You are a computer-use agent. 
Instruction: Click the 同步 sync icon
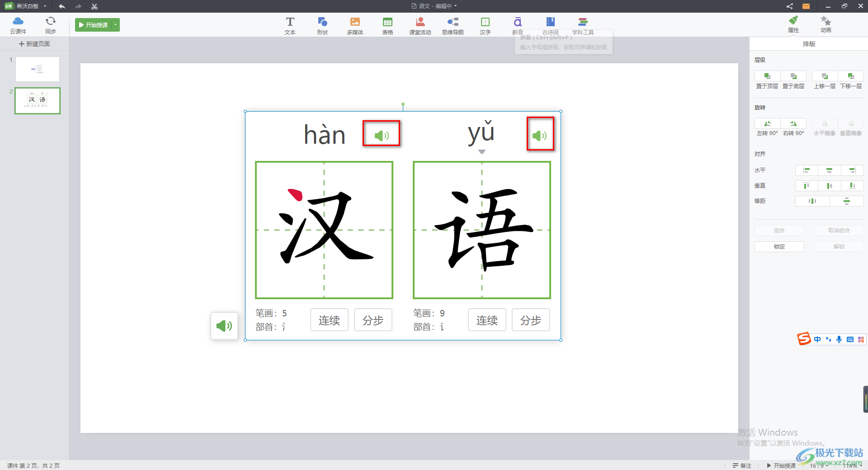point(51,25)
